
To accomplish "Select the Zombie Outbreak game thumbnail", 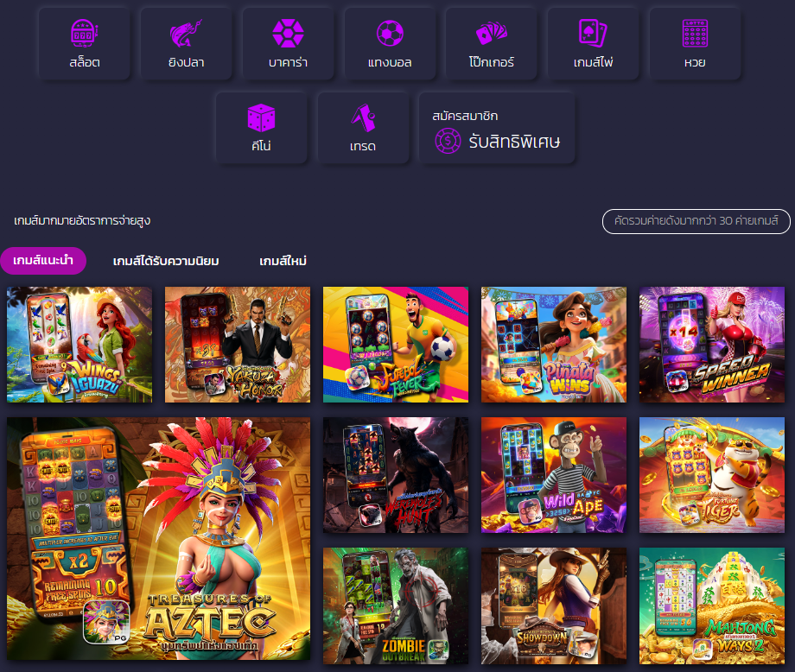I will [x=396, y=605].
